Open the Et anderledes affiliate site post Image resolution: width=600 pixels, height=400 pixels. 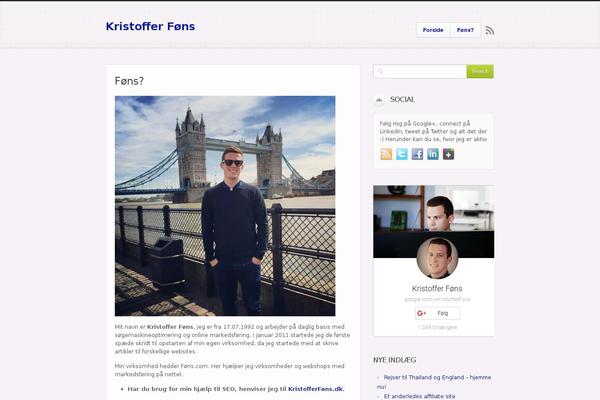(419, 396)
